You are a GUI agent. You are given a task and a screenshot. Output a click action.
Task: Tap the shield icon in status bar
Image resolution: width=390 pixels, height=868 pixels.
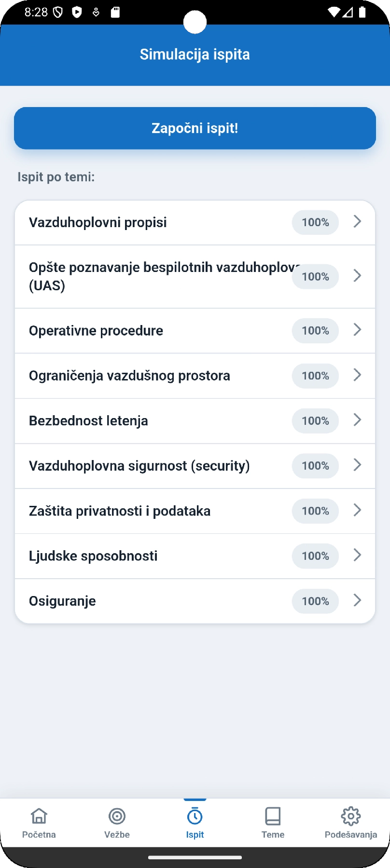(58, 12)
